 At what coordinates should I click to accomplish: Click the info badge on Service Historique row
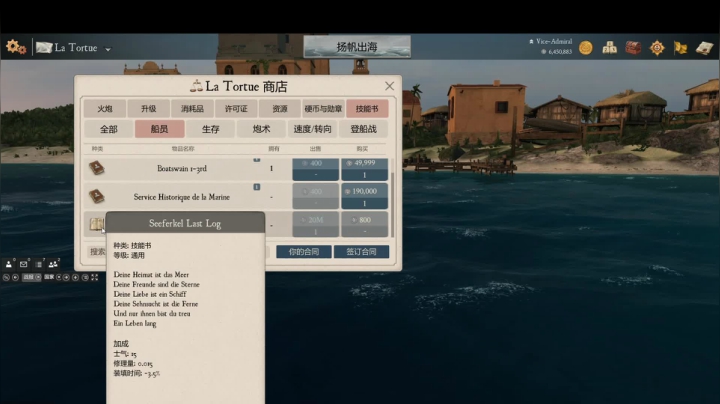[257, 187]
